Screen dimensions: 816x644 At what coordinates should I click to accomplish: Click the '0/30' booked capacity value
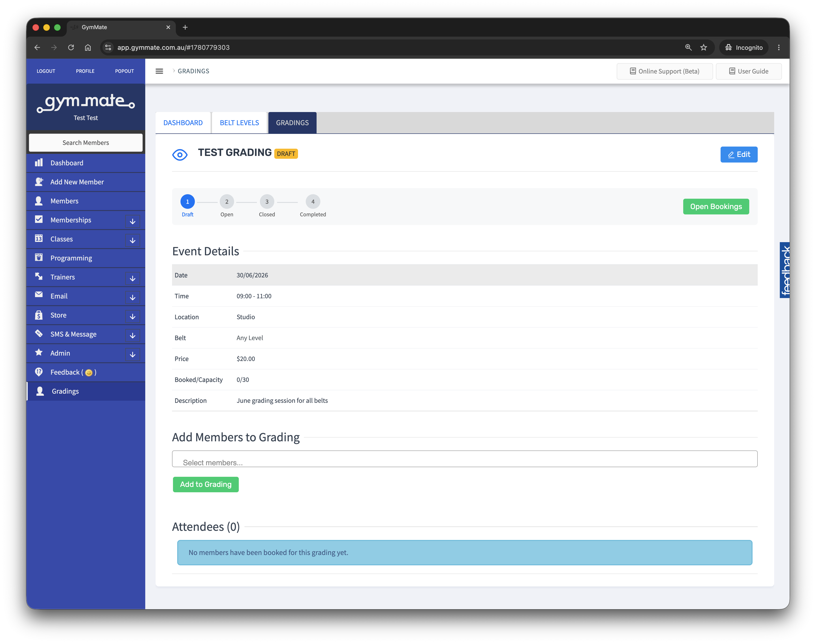[x=243, y=380]
